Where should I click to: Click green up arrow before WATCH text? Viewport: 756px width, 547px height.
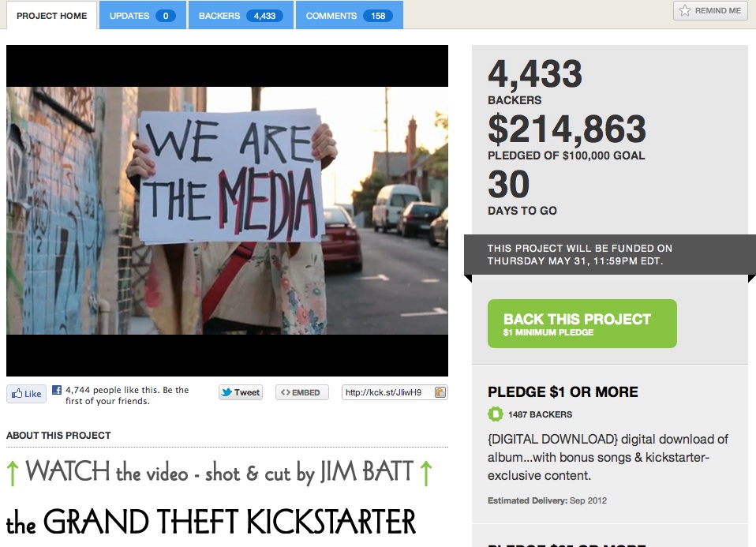pyautogui.click(x=13, y=474)
